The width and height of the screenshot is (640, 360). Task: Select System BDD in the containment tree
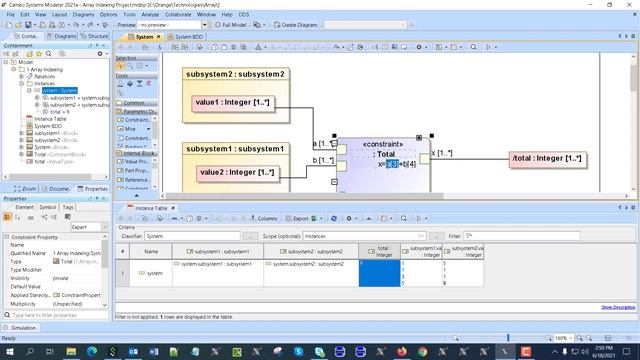48,126
